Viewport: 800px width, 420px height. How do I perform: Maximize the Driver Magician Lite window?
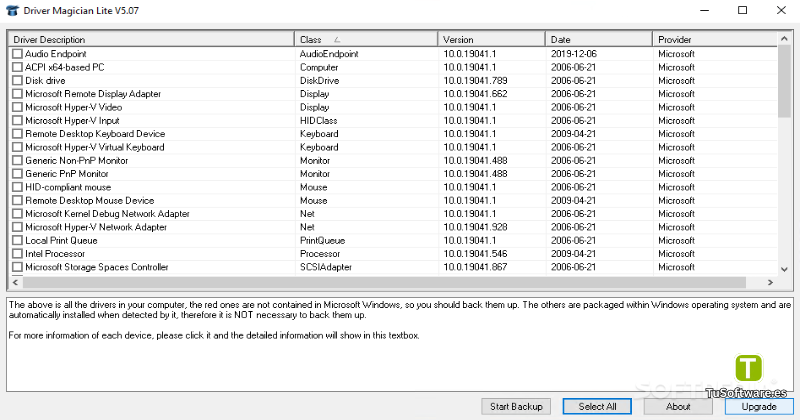743,10
